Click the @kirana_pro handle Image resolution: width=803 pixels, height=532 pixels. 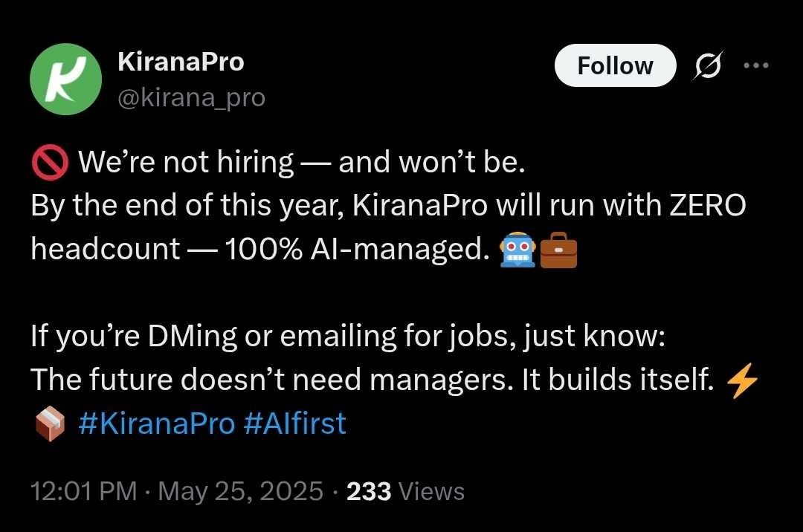pos(191,97)
